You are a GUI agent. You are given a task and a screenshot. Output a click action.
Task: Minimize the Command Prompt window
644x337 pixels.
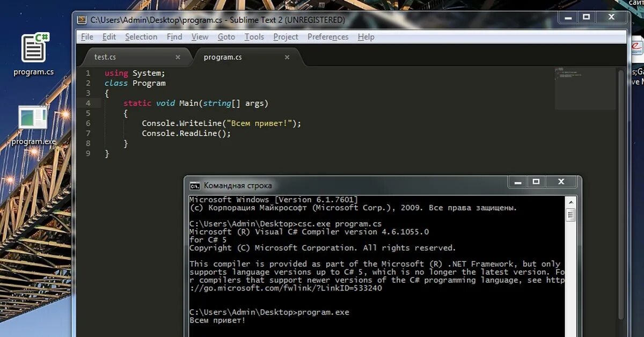[x=517, y=182]
